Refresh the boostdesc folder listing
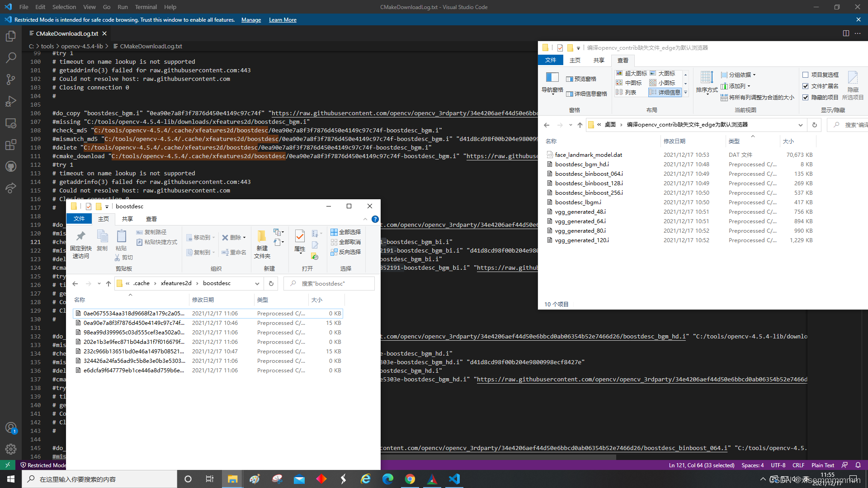 [x=271, y=283]
